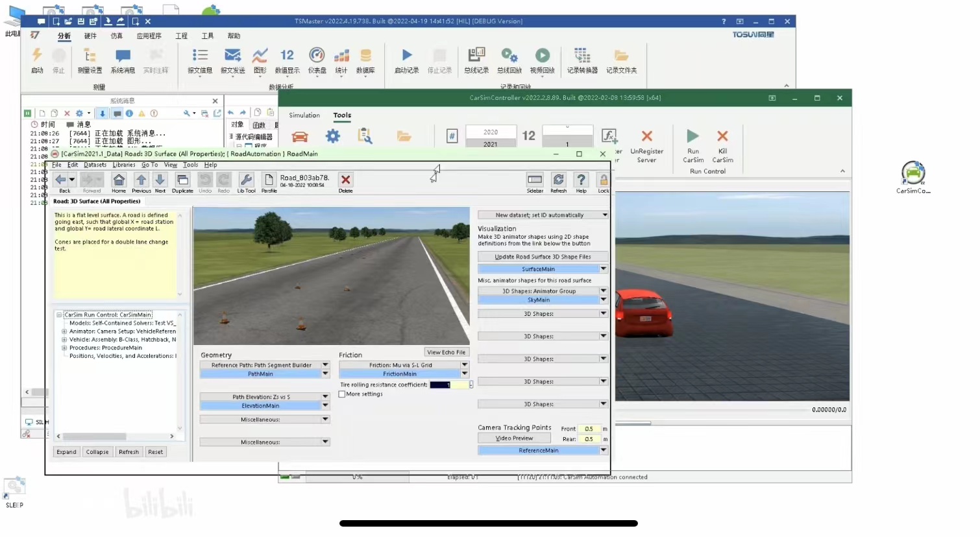Click UnRegister Server icon
Viewport: 980px width, 537px height.
point(646,137)
